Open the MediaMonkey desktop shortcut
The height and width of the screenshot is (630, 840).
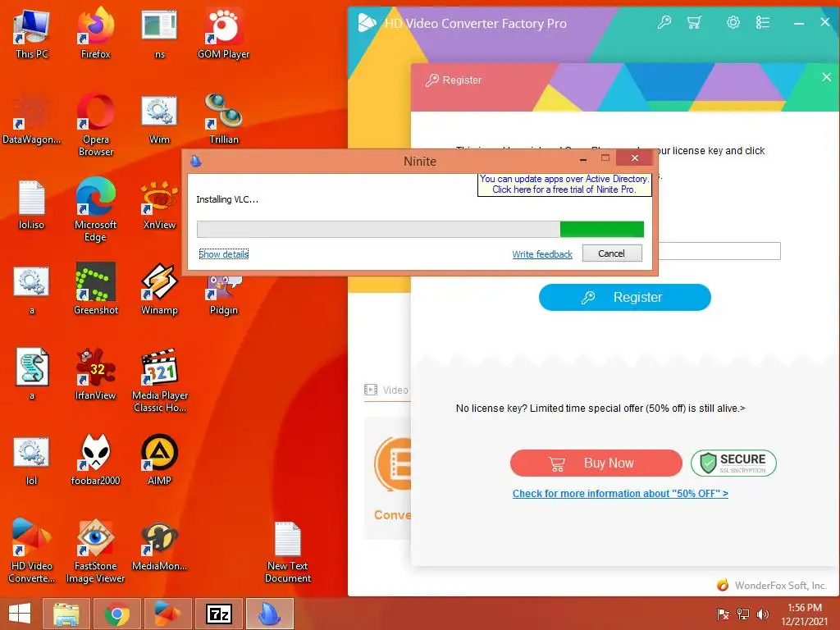coord(159,546)
